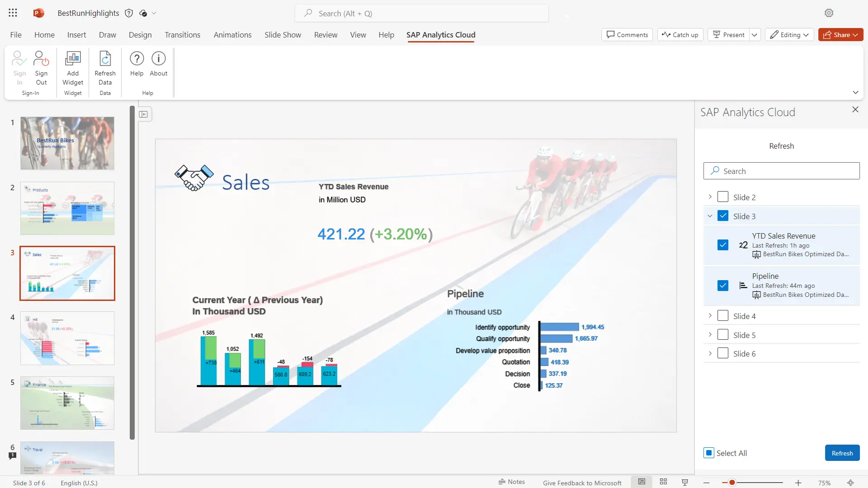Screen dimensions: 868x488
Task: Uncheck the Slide 3 checkbox
Action: [723, 216]
